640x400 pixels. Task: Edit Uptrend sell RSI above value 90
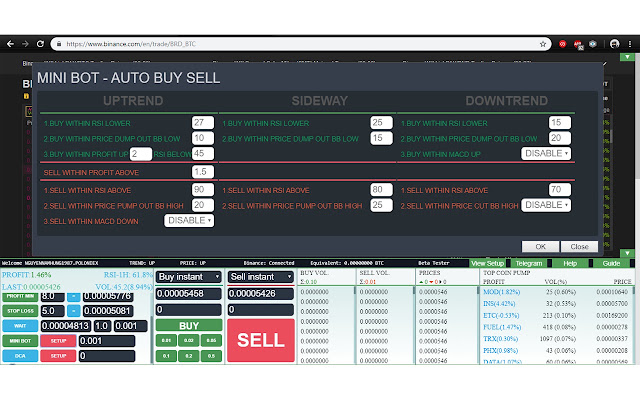[x=202, y=189]
